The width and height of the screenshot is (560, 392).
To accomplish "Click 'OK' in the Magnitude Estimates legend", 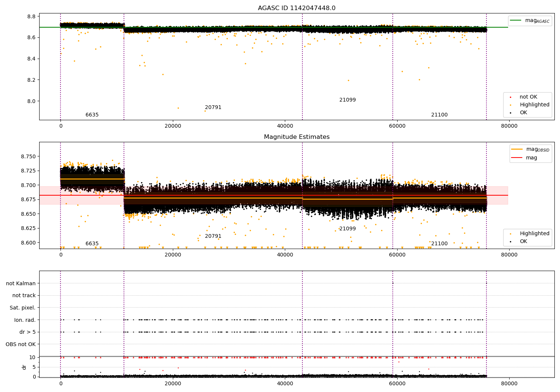I will click(x=523, y=242).
